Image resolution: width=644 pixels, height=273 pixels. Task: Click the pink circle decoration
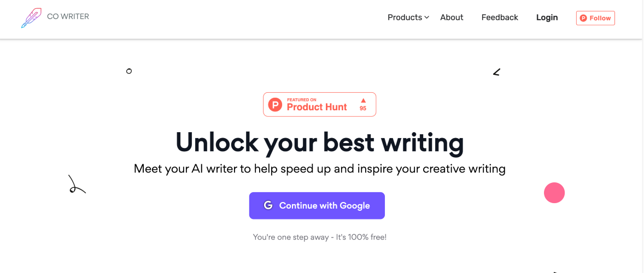554,193
